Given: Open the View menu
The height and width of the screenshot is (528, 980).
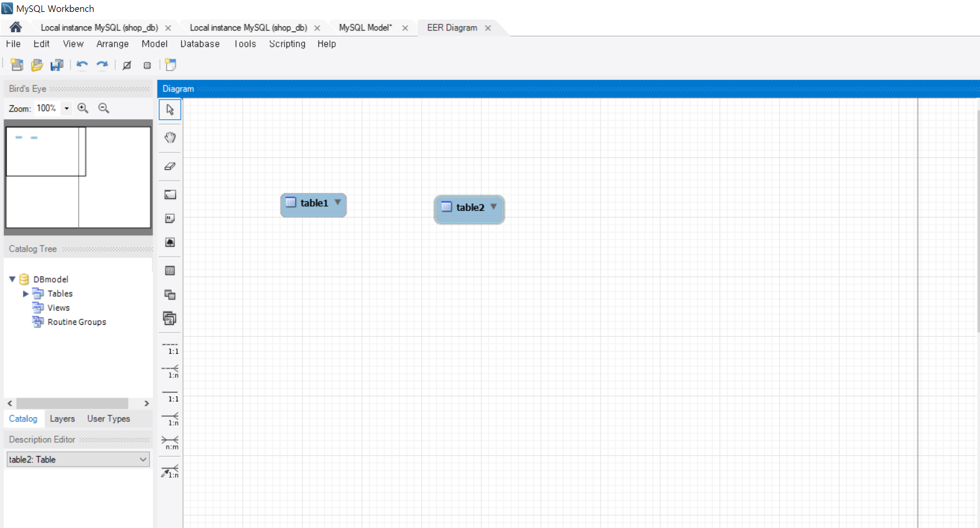Looking at the screenshot, I should tap(73, 44).
